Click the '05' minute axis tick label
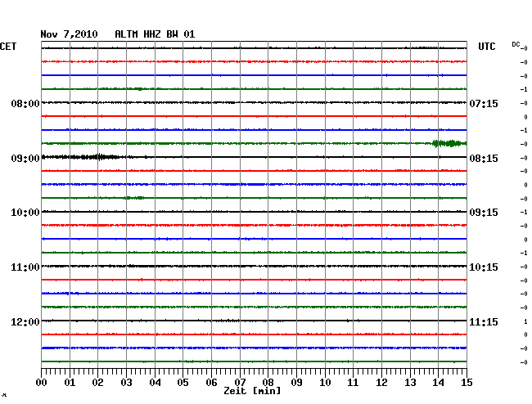 pyautogui.click(x=183, y=383)
